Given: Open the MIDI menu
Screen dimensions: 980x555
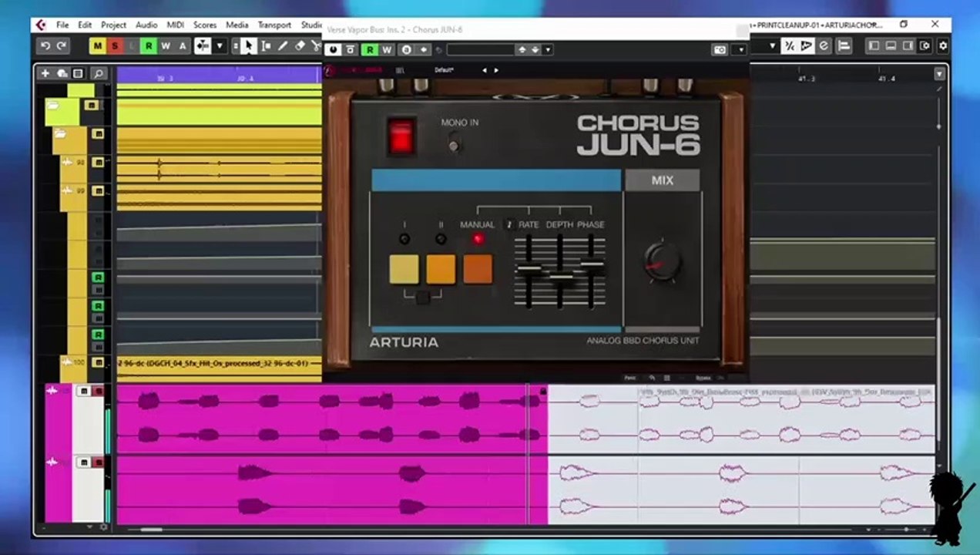Looking at the screenshot, I should [x=176, y=25].
